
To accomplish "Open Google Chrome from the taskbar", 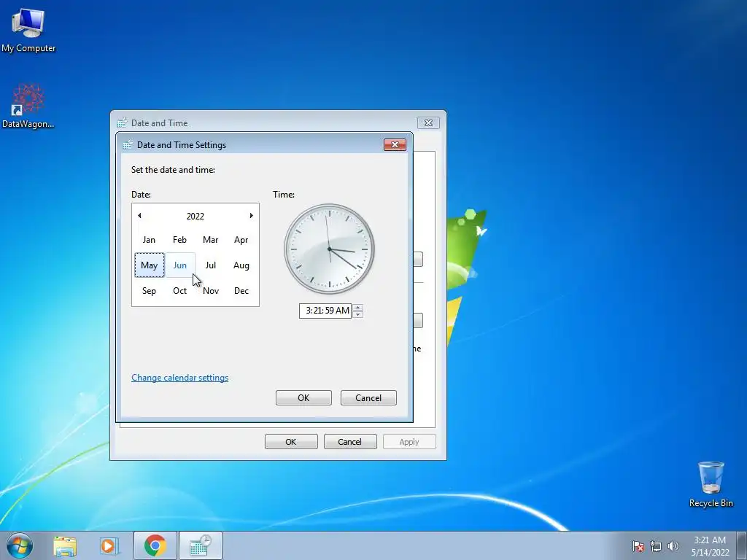I will [x=155, y=546].
